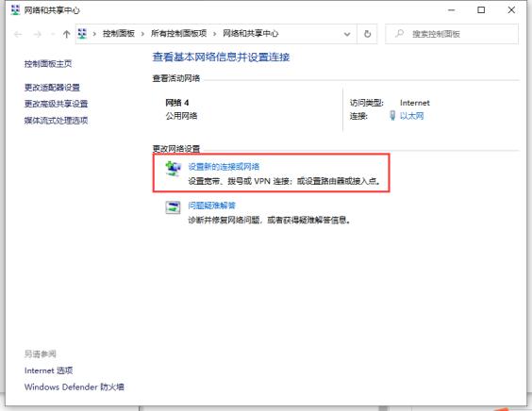Expand chevron after 控制面板 in breadcrumb

click(x=142, y=34)
